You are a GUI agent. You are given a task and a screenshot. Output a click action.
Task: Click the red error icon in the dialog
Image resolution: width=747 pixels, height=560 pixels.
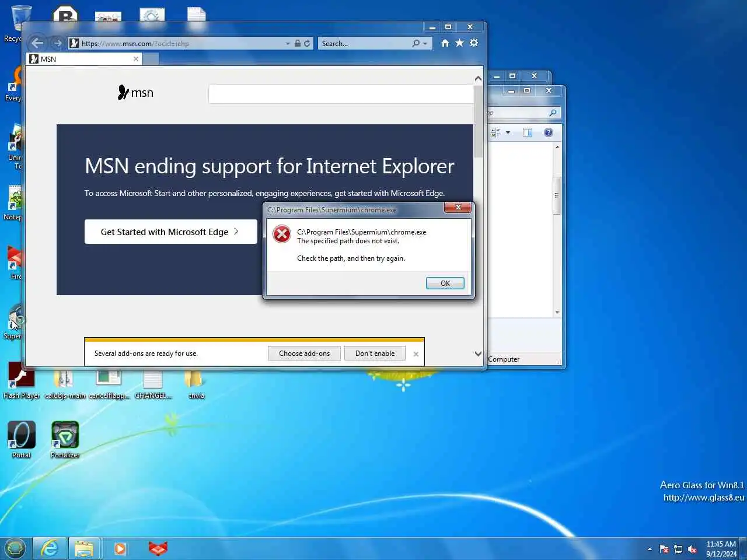282,234
